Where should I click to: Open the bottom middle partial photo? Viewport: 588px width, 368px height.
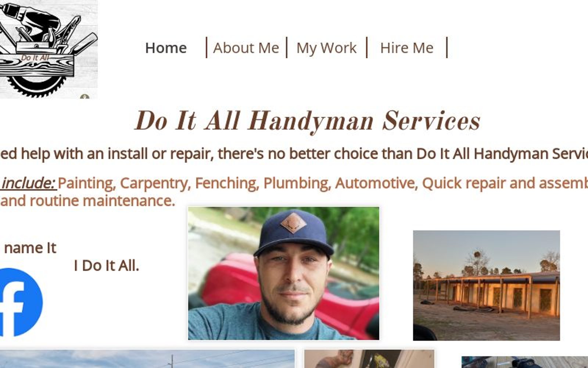369,359
